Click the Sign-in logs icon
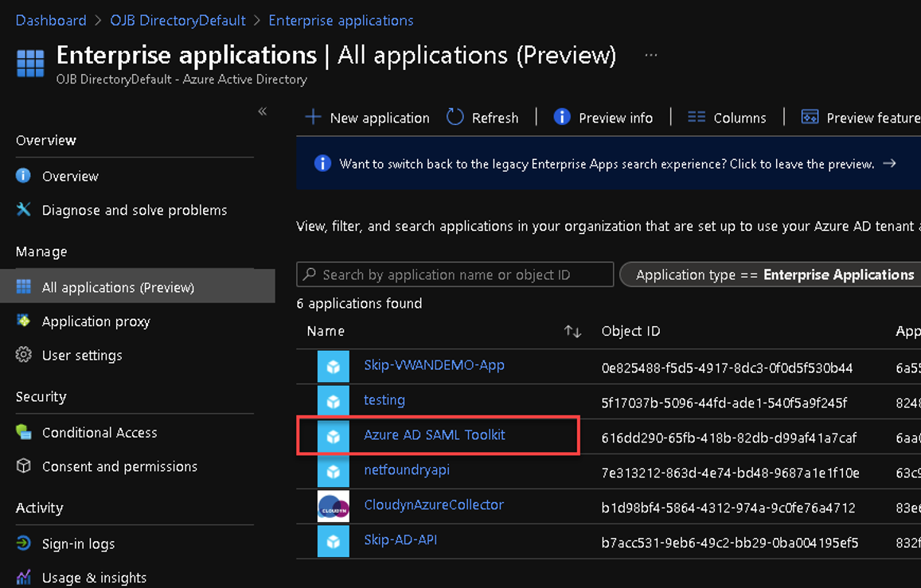 click(24, 543)
